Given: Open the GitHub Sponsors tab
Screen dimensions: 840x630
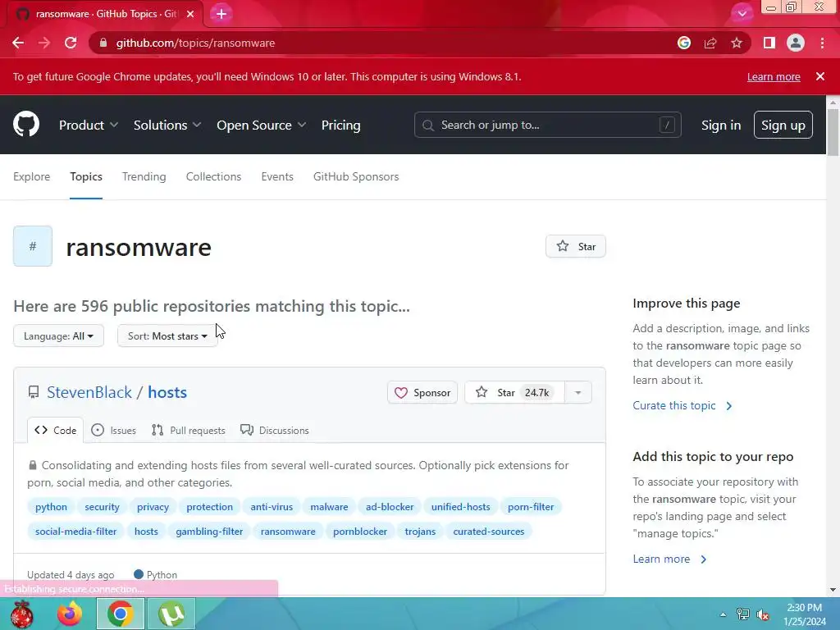Looking at the screenshot, I should pyautogui.click(x=356, y=176).
